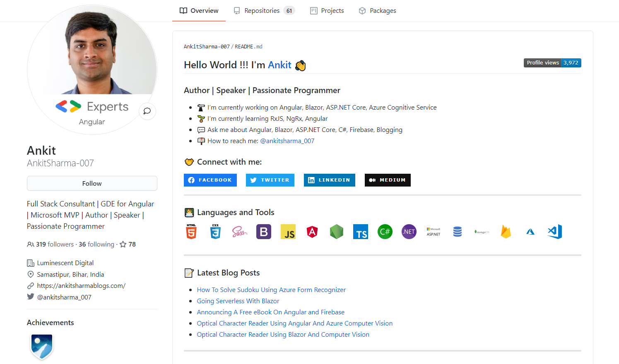The height and width of the screenshot is (364, 619).
Task: Open the @ankitsharma_007 Twitter link in sidebar
Action: (x=64, y=297)
